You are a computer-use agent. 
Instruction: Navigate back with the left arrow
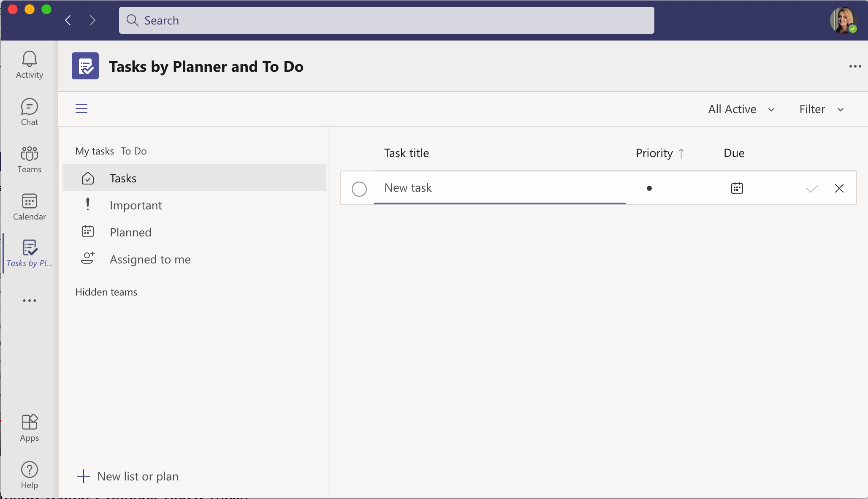[x=68, y=20]
